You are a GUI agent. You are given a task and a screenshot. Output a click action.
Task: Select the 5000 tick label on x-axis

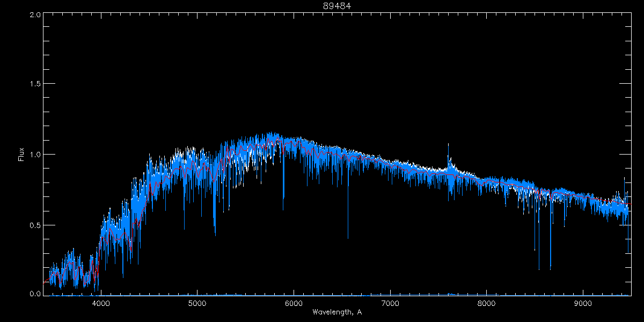pos(197,302)
